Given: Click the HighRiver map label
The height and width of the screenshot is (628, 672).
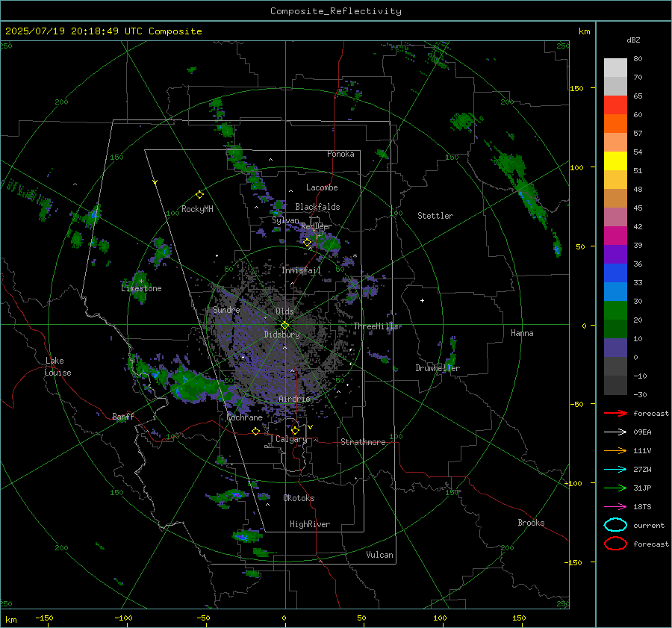Looking at the screenshot, I should (310, 524).
